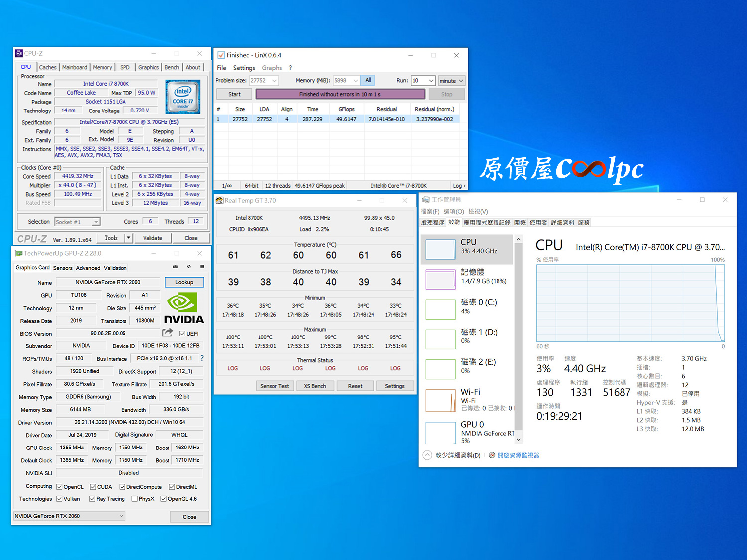
Task: Open the Settings menu in LinX
Action: click(244, 68)
